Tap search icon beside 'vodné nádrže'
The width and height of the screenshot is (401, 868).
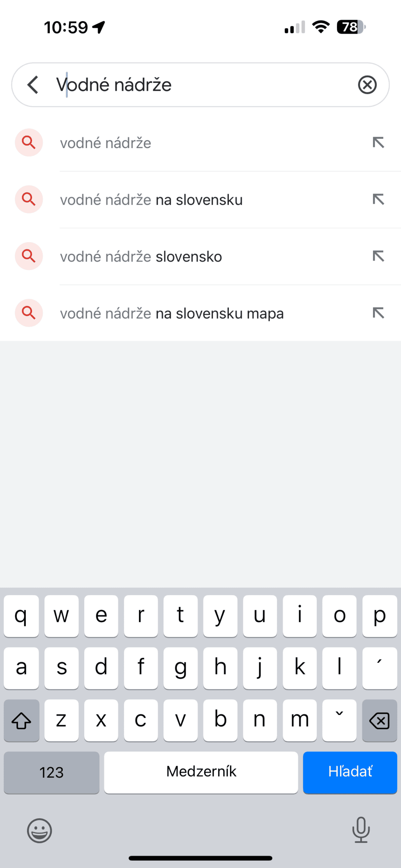tap(29, 142)
